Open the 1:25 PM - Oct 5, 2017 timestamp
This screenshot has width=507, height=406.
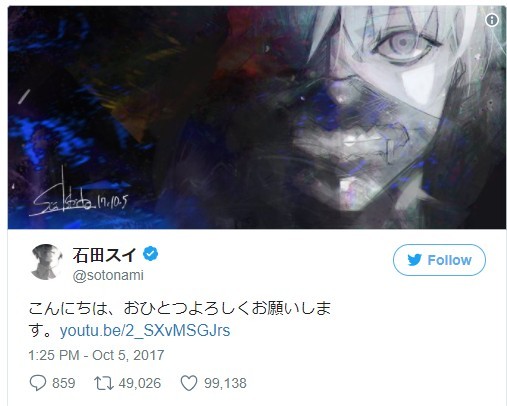point(96,355)
